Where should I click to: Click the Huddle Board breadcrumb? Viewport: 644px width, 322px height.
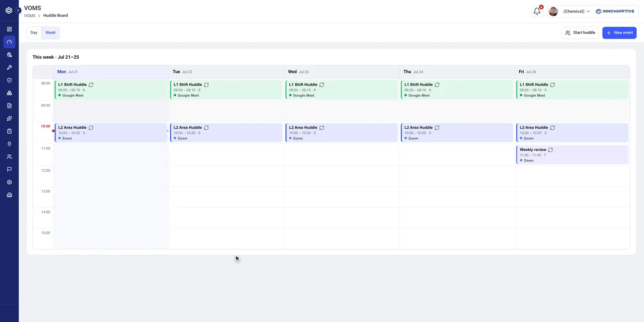pos(55,16)
